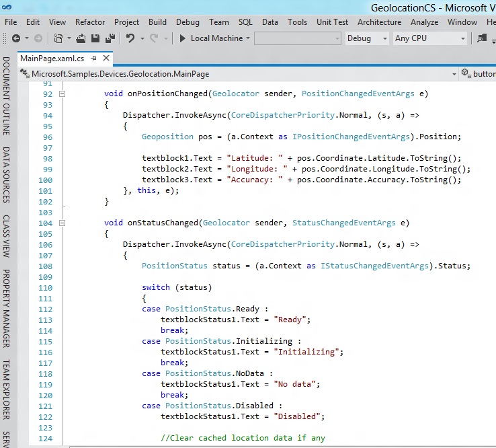Show the Class View side panel
The height and width of the screenshot is (448, 496).
click(x=6, y=236)
